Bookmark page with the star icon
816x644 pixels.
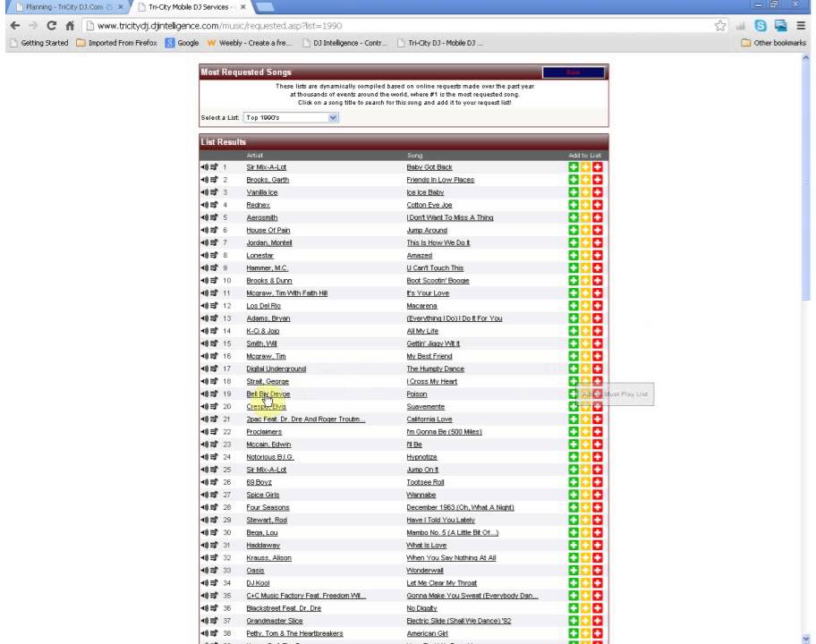(x=720, y=25)
